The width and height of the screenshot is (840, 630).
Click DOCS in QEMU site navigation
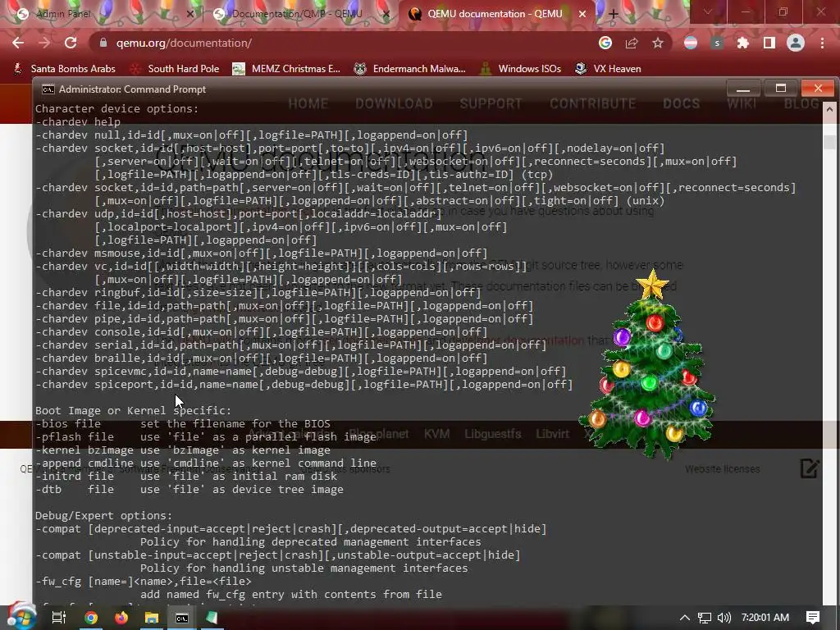tap(682, 103)
